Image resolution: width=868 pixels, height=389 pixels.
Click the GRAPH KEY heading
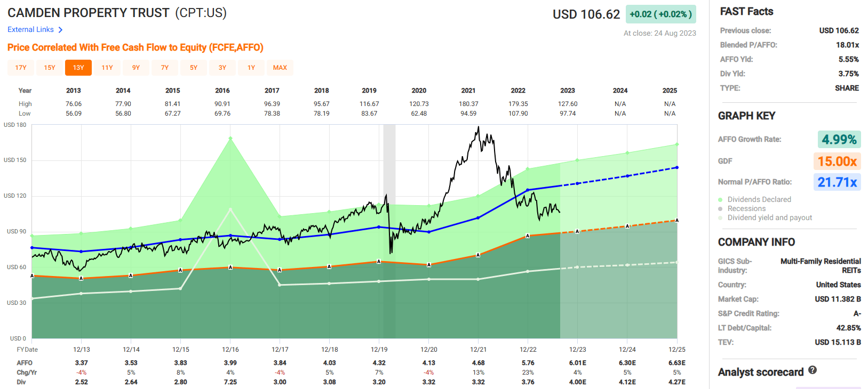pos(746,116)
